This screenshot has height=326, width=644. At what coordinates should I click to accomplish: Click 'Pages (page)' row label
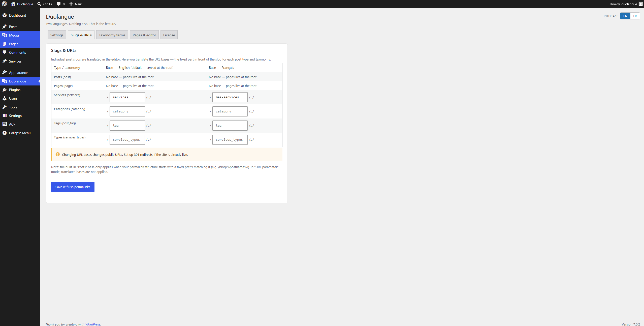point(63,86)
